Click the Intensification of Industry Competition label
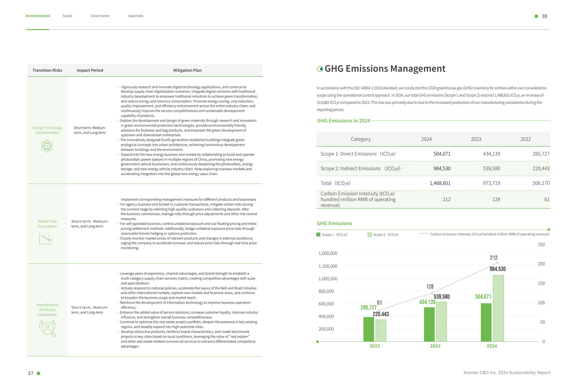The width and height of the screenshot is (578, 392). point(47,310)
